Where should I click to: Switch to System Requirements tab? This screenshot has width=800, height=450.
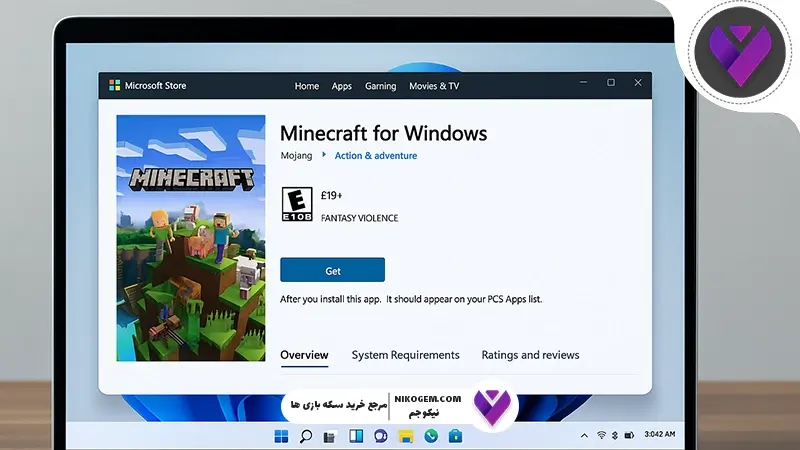[x=405, y=355]
